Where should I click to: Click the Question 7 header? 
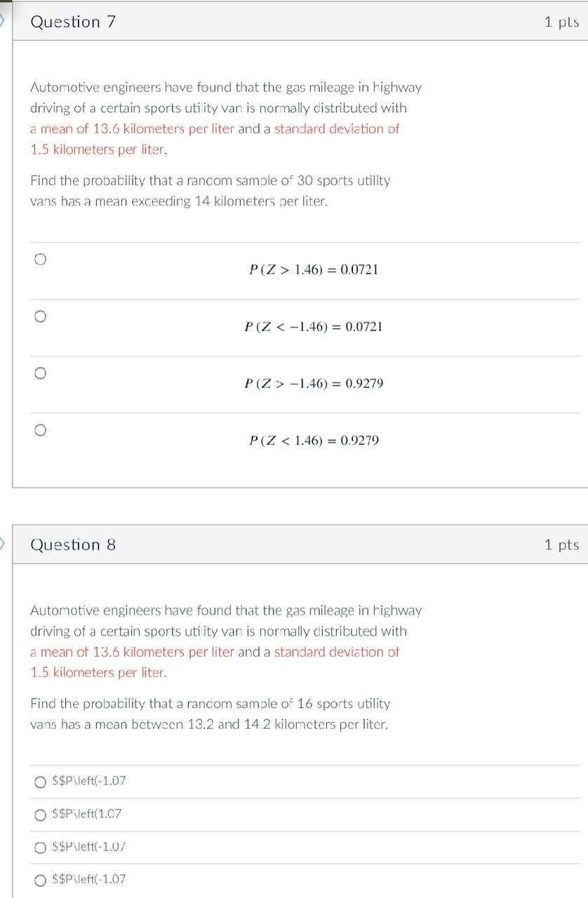(72, 22)
